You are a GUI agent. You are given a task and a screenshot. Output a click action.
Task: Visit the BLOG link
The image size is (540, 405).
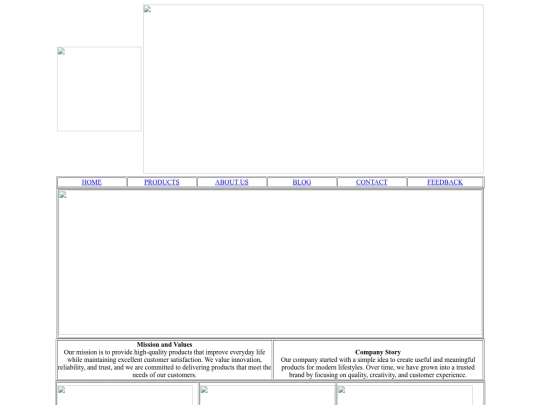pyautogui.click(x=302, y=182)
